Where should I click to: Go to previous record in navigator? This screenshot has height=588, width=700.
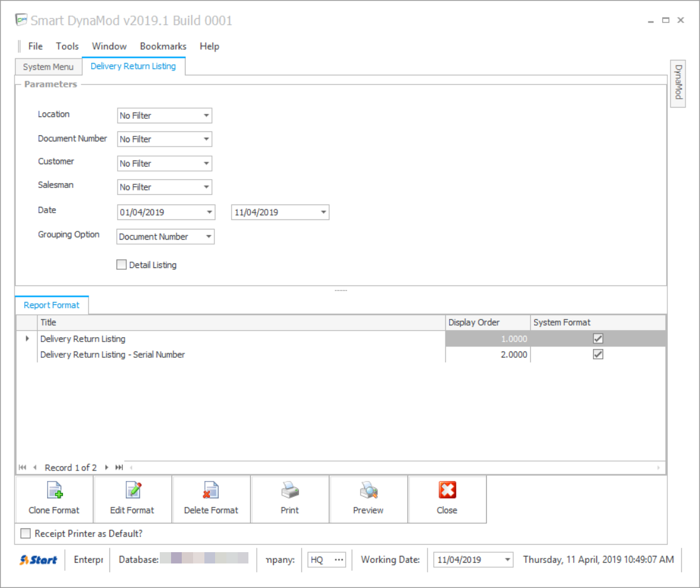[35, 467]
